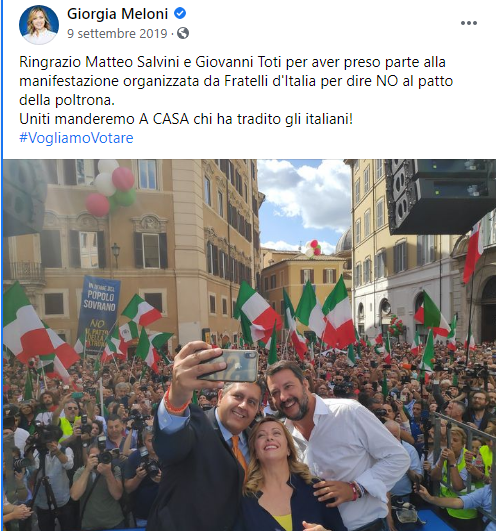This screenshot has height=531, width=496.
Task: Click the black loudspeaker array in the photo
Action: point(438,196)
